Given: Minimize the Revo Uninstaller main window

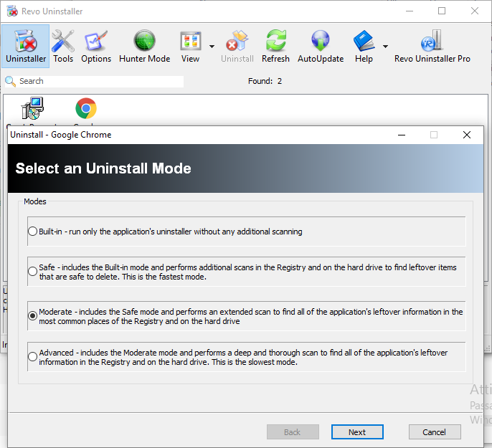Looking at the screenshot, I should point(410,11).
